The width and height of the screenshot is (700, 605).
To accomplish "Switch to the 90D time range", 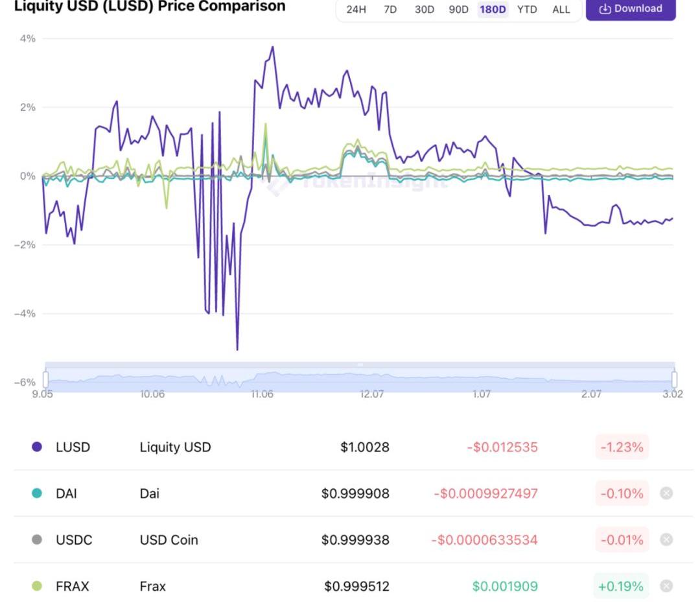I will (x=458, y=9).
